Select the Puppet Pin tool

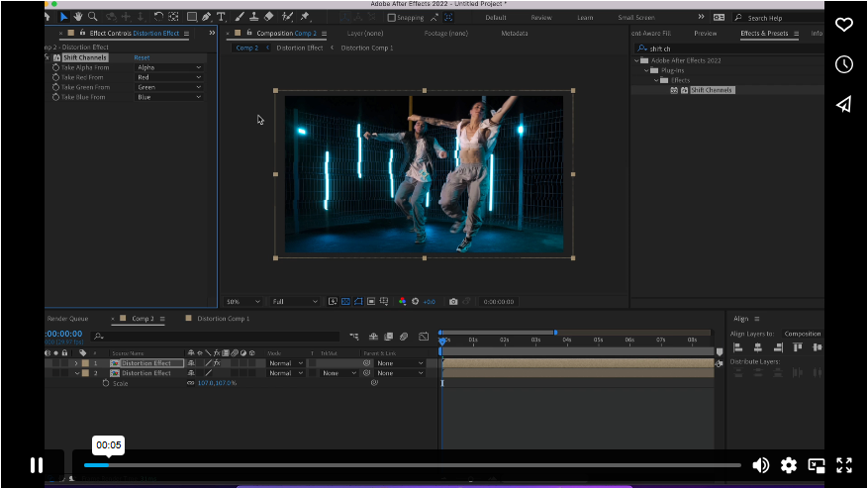305,17
